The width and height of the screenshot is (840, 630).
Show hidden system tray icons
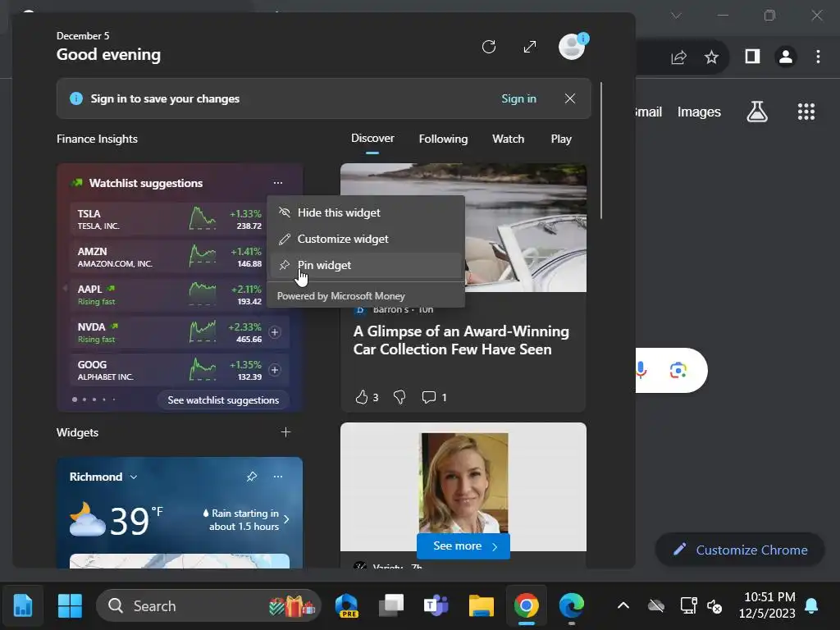[623, 606]
